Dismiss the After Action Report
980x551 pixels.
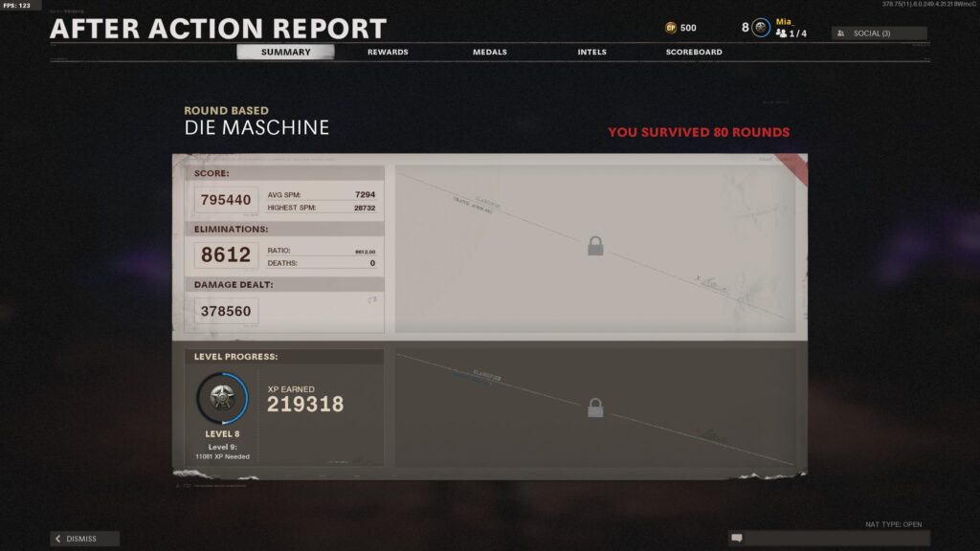84,539
